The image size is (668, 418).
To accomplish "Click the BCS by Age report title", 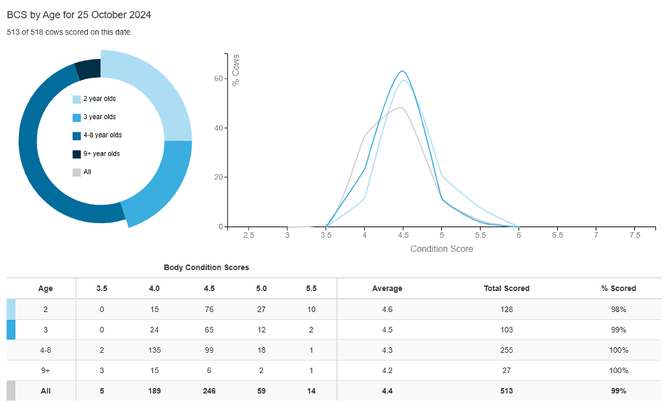I will pyautogui.click(x=78, y=15).
